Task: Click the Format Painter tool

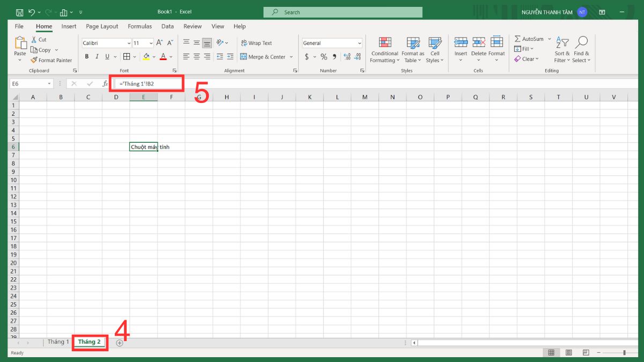Action: pos(52,61)
